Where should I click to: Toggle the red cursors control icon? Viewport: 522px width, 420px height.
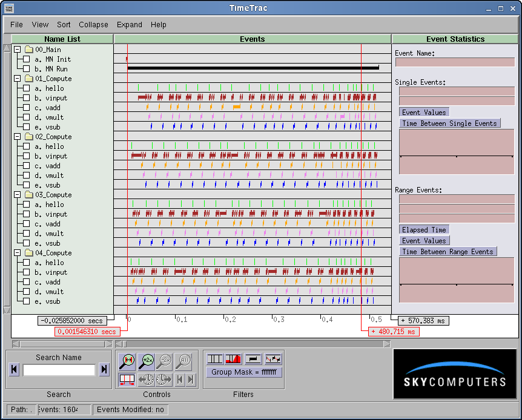[127, 379]
